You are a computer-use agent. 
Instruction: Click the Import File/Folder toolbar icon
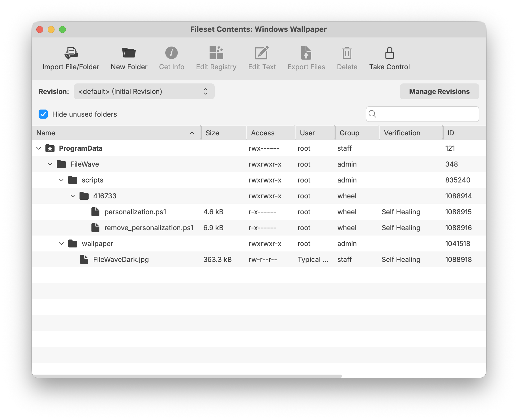pos(71,53)
